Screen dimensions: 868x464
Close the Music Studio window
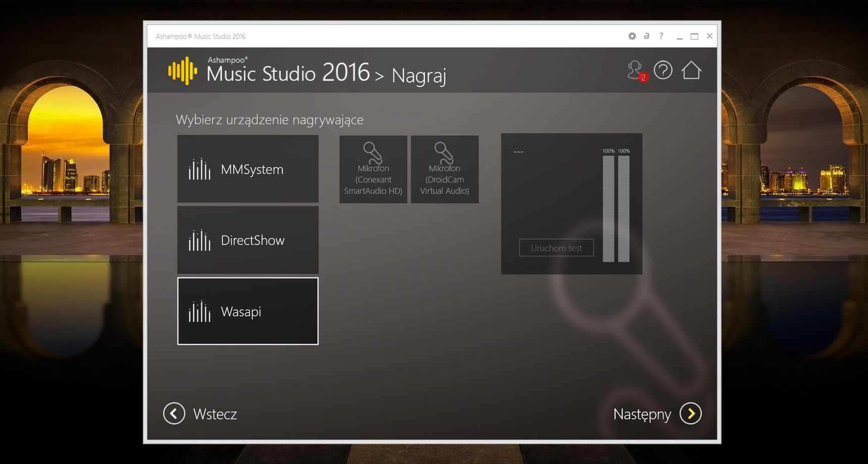coord(710,36)
